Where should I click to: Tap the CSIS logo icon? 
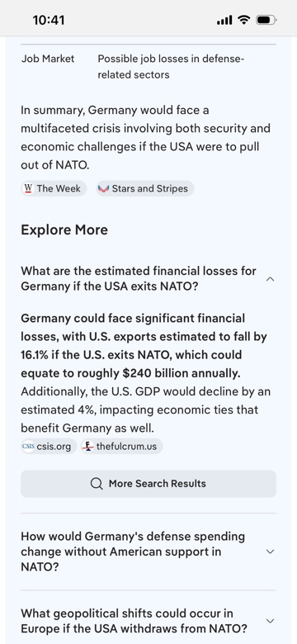pyautogui.click(x=28, y=447)
